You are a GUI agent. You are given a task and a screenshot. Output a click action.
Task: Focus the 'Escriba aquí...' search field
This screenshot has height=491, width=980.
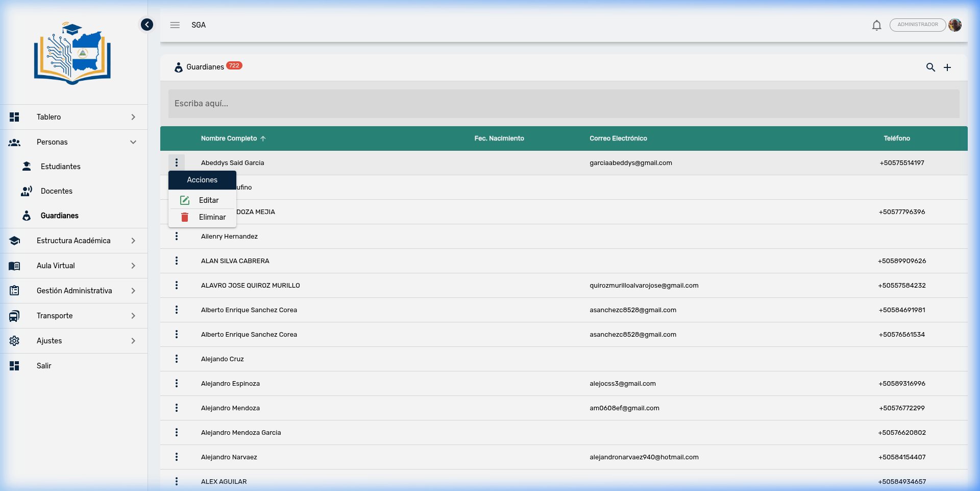(x=563, y=104)
